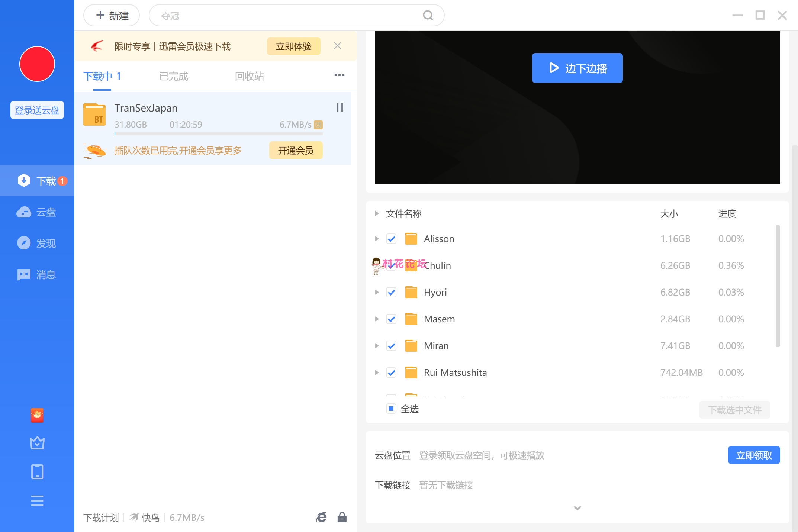Click the 暂无下载链接 text
The image size is (798, 532).
coord(446,485)
